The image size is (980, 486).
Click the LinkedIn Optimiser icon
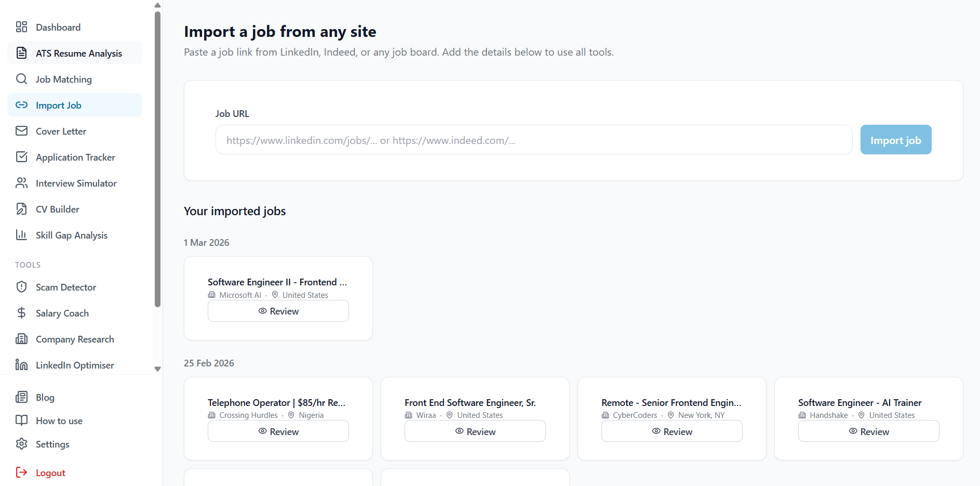(21, 365)
